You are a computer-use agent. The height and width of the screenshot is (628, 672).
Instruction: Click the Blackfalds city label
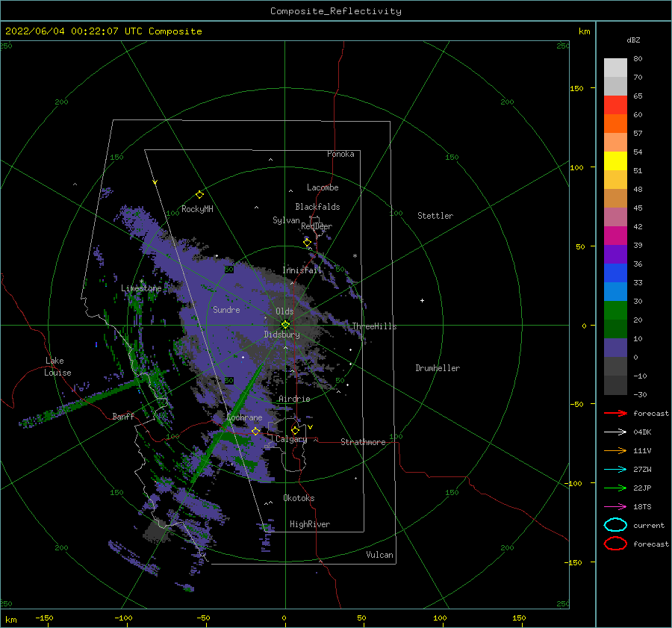(317, 207)
